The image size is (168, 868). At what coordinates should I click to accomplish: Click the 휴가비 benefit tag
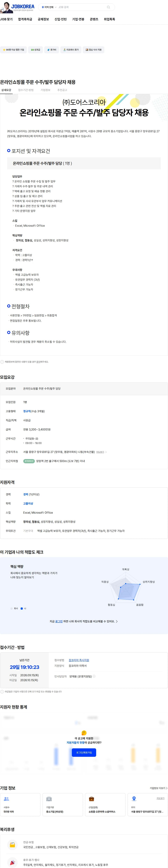(x=51, y=50)
